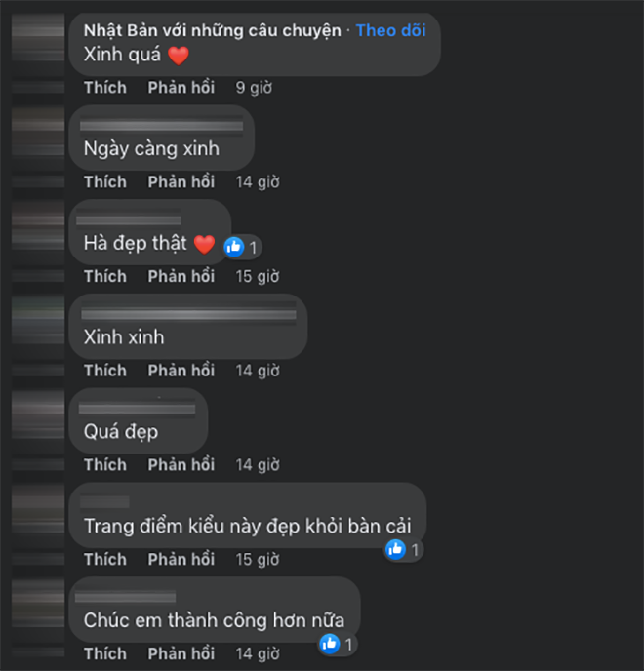
Task: Reply to 'Chúc em thành công hơn nữa'
Action: click(x=181, y=653)
